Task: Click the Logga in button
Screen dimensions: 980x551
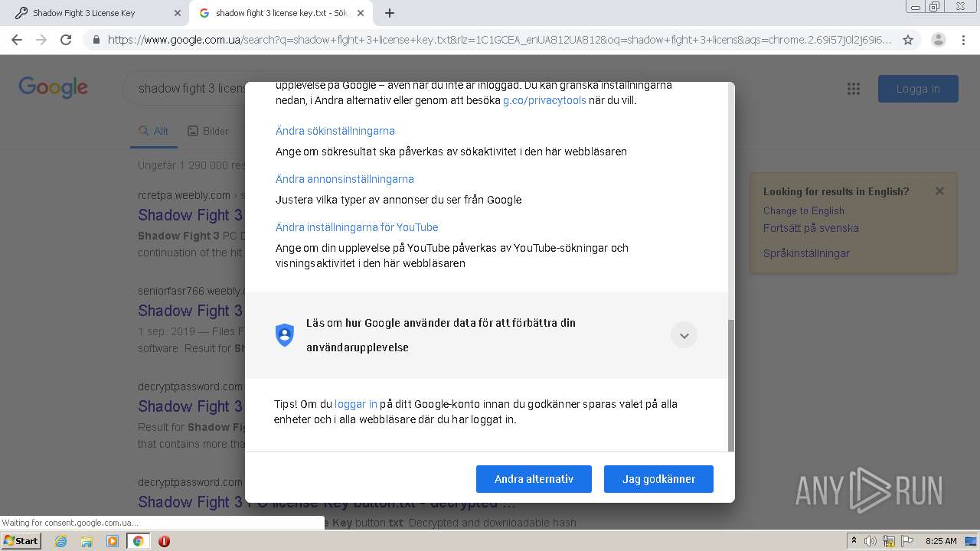Action: click(918, 89)
